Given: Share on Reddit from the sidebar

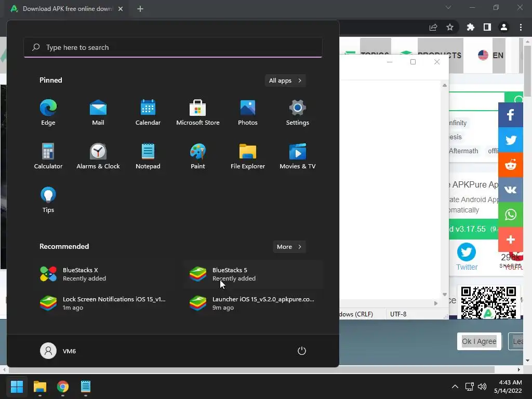Looking at the screenshot, I should point(511,165).
